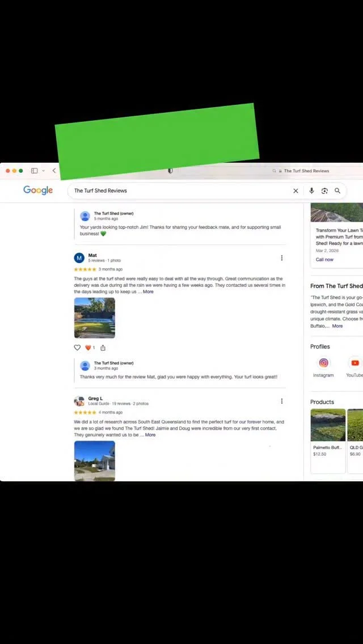Screen dimensions: 363x644
Task: Open Greg L's house photo thumbnail
Action: [x=95, y=461]
